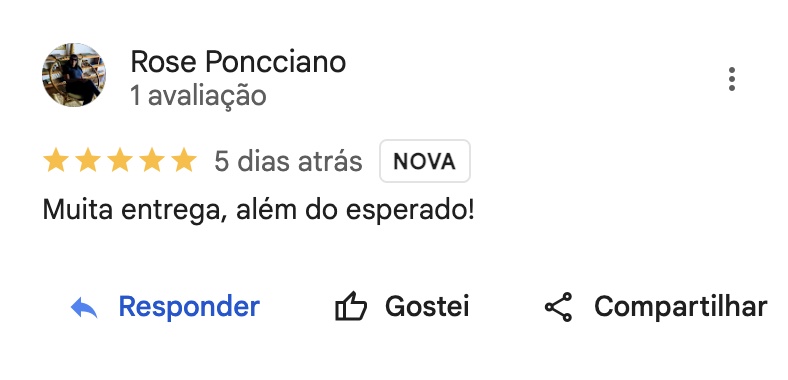Select the 'Responder' text button
The width and height of the screenshot is (788, 380).
point(189,306)
